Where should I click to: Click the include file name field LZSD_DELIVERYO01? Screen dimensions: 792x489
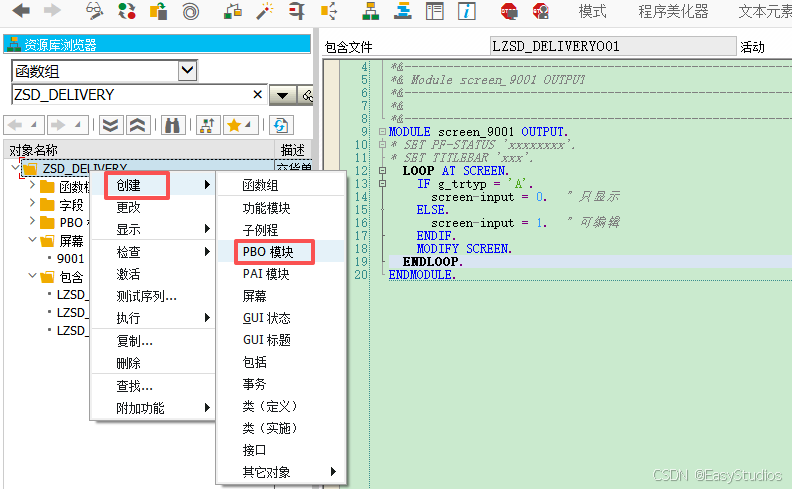(x=613, y=46)
